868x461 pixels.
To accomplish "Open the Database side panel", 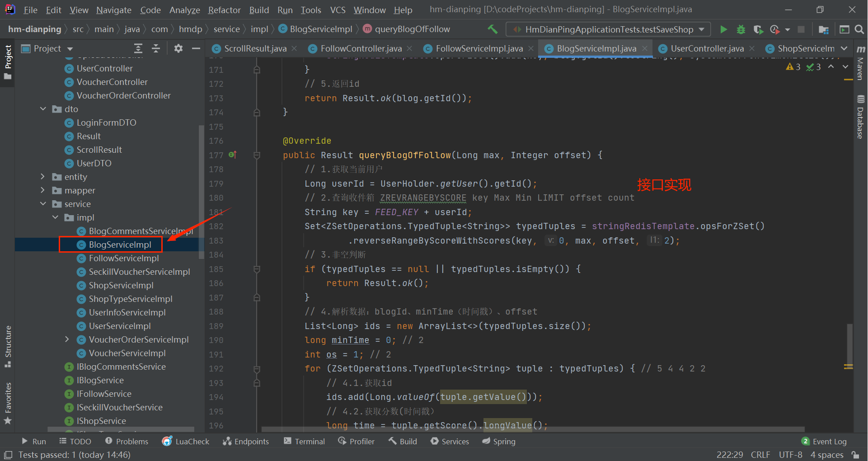I will pos(860,117).
